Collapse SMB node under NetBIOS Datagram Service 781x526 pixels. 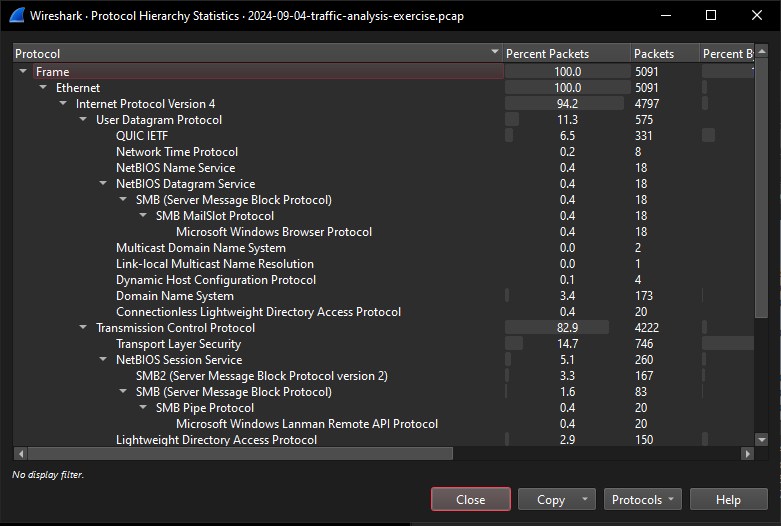[123, 199]
